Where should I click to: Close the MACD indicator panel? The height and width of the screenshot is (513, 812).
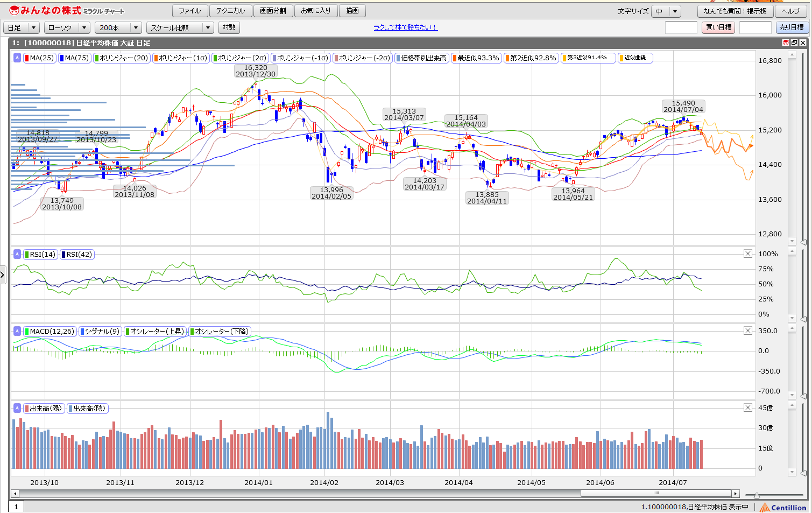pyautogui.click(x=748, y=331)
